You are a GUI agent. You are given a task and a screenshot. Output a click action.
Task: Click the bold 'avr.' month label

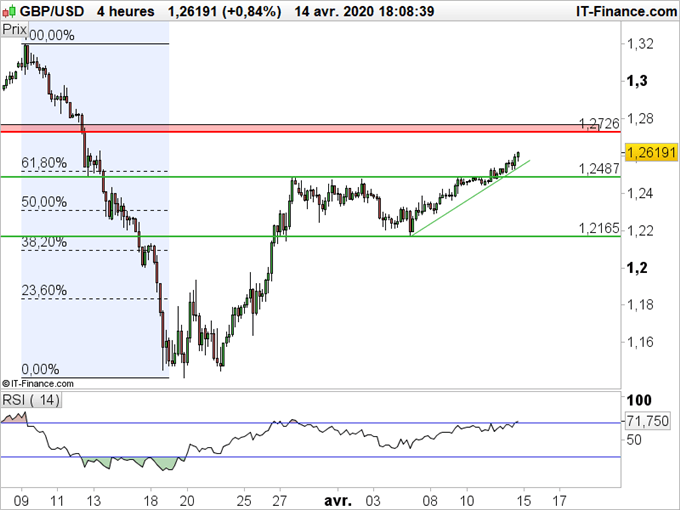click(338, 500)
